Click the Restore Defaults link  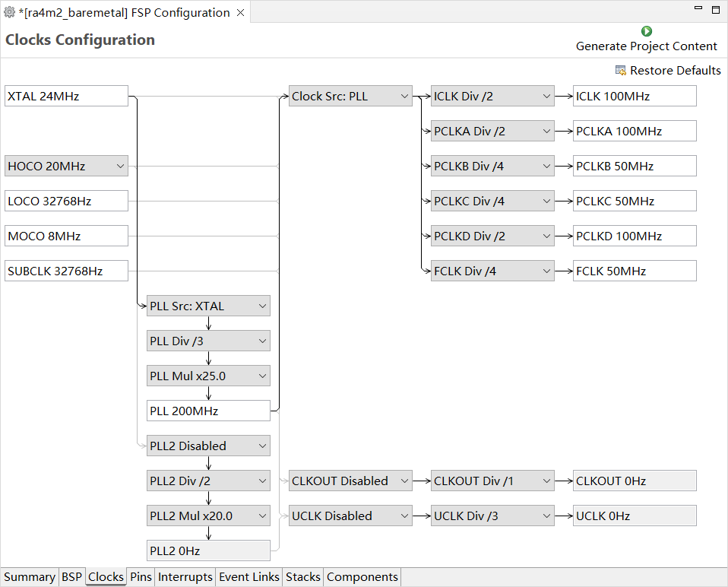coord(675,70)
